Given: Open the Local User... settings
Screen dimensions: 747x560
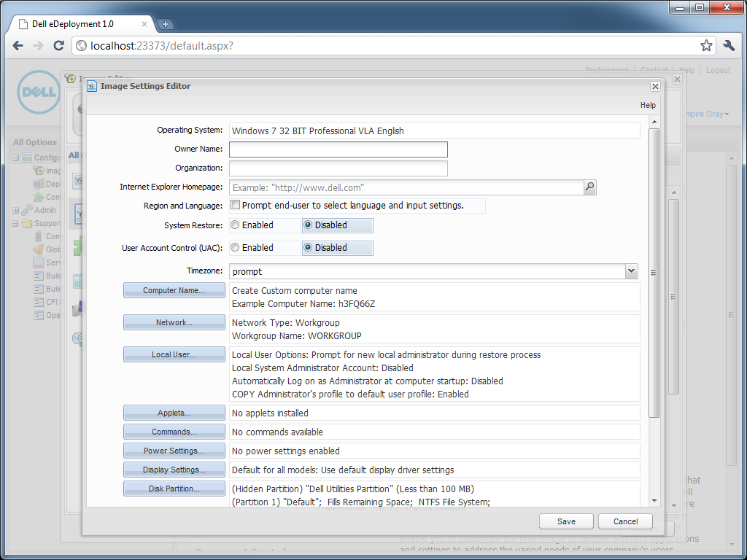Looking at the screenshot, I should [x=174, y=355].
